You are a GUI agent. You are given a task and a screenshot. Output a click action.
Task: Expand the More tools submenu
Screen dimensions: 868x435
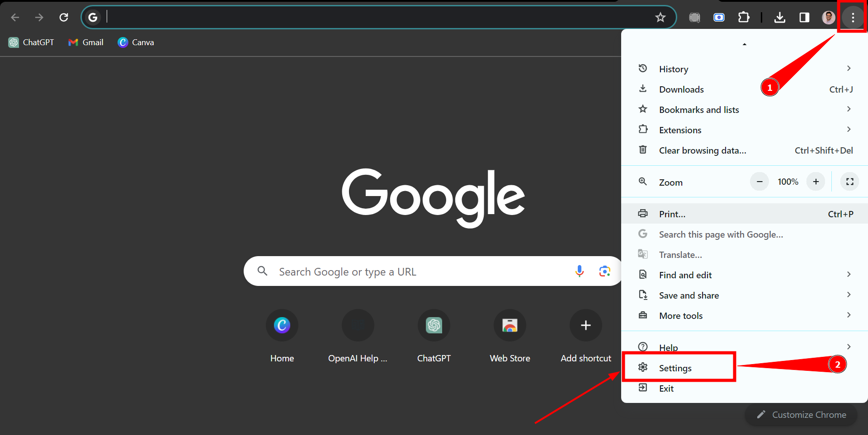(681, 315)
